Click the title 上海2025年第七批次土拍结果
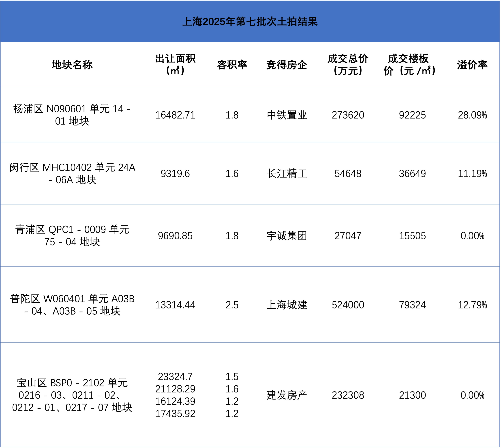The height and width of the screenshot is (448, 501). [x=250, y=22]
